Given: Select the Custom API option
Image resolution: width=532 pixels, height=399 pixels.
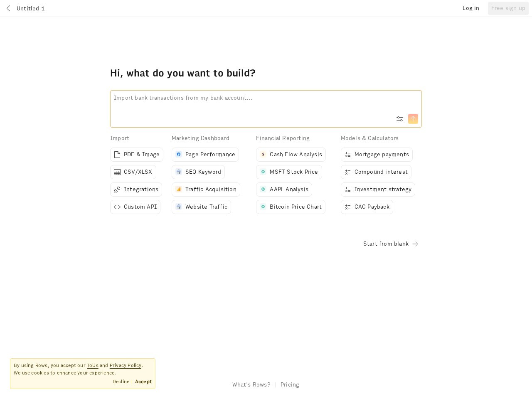Looking at the screenshot, I should point(135,207).
